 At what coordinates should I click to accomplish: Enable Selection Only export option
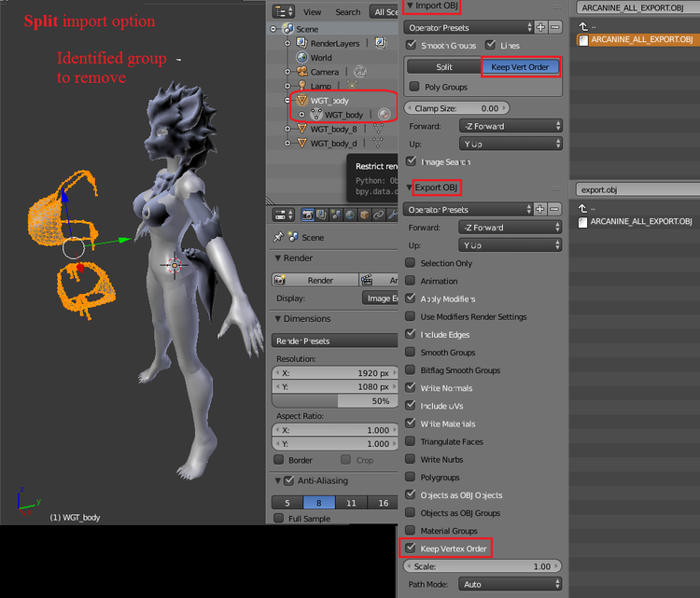411,263
